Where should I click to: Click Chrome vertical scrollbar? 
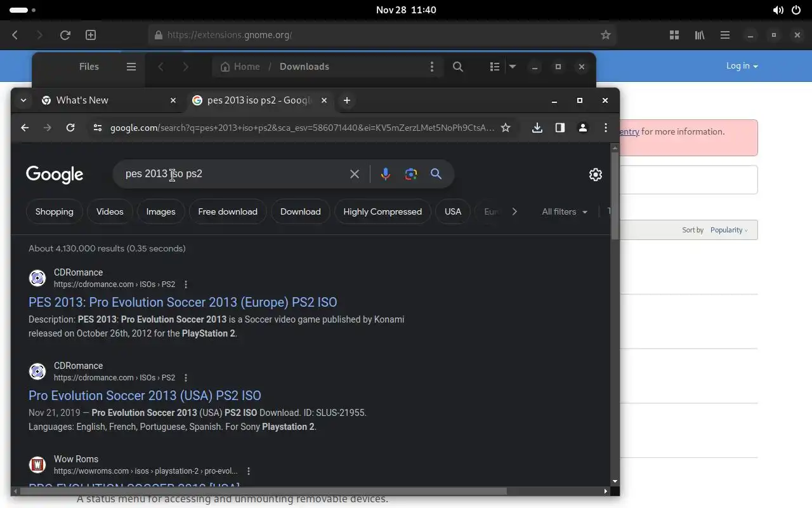(614, 197)
